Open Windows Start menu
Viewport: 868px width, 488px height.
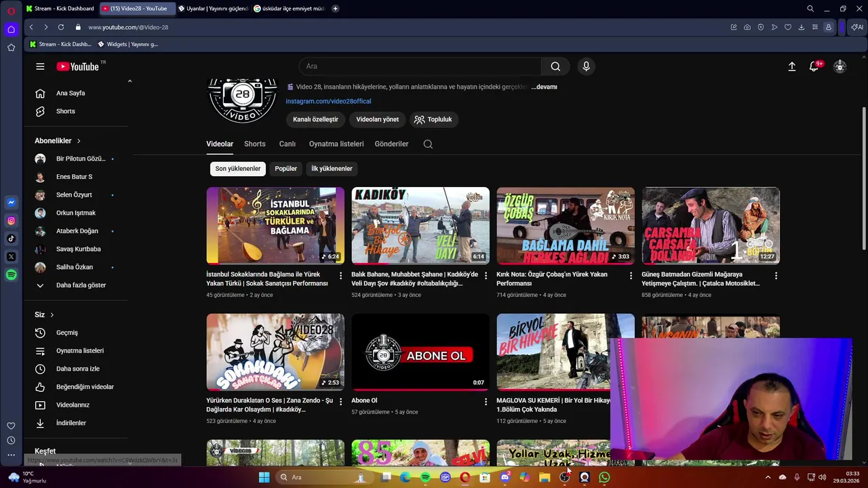[264, 477]
